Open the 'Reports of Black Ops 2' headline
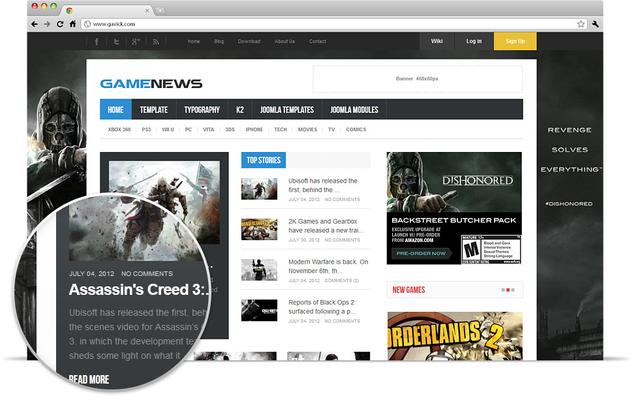640x411 pixels. point(322,307)
